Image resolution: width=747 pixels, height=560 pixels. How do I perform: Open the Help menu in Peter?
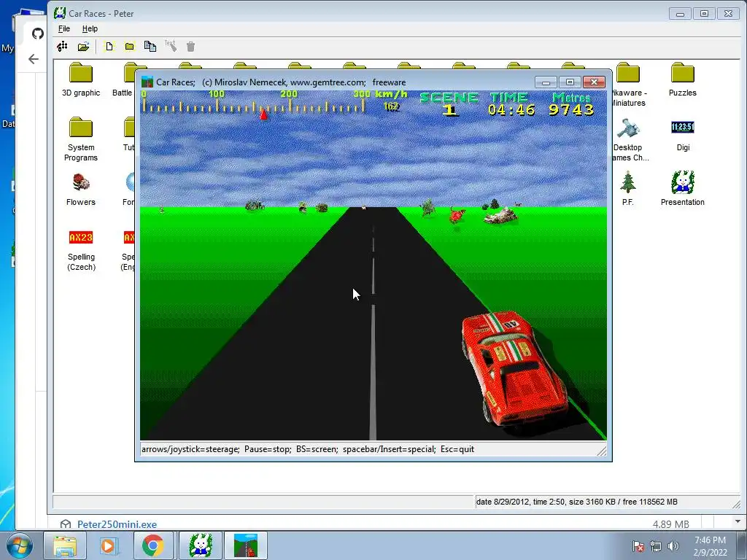coord(90,28)
